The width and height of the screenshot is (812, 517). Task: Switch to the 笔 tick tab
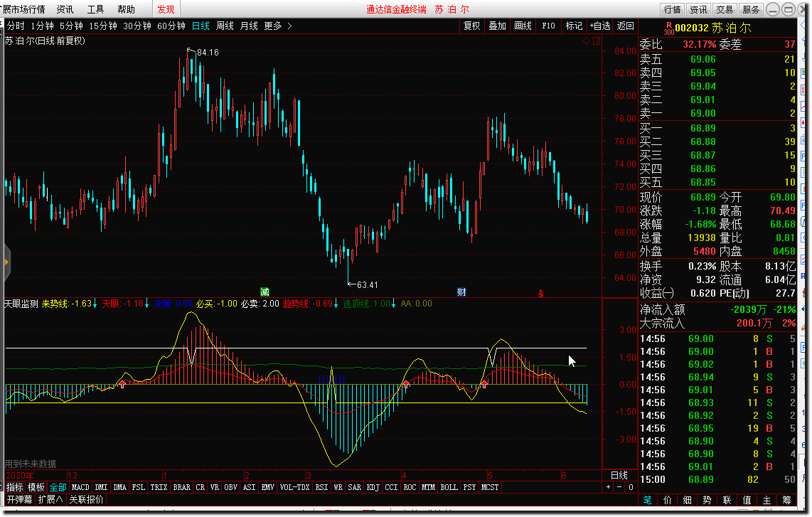[647, 500]
